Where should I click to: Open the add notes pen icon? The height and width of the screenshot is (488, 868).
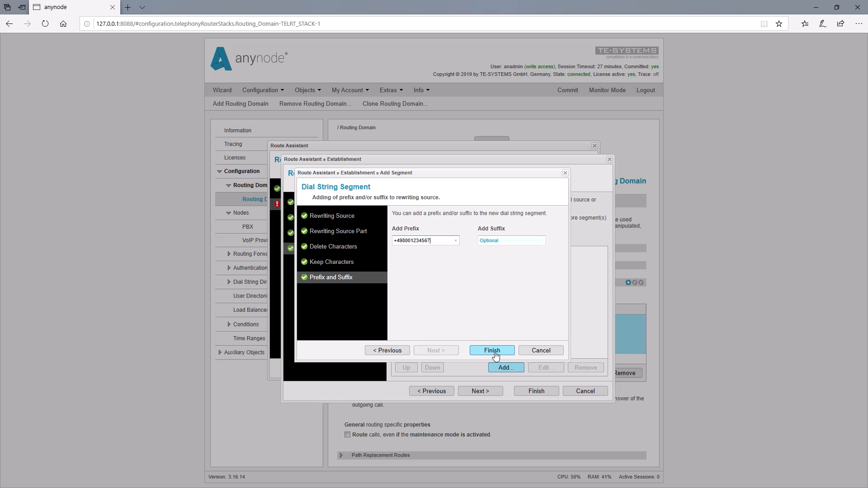(822, 24)
